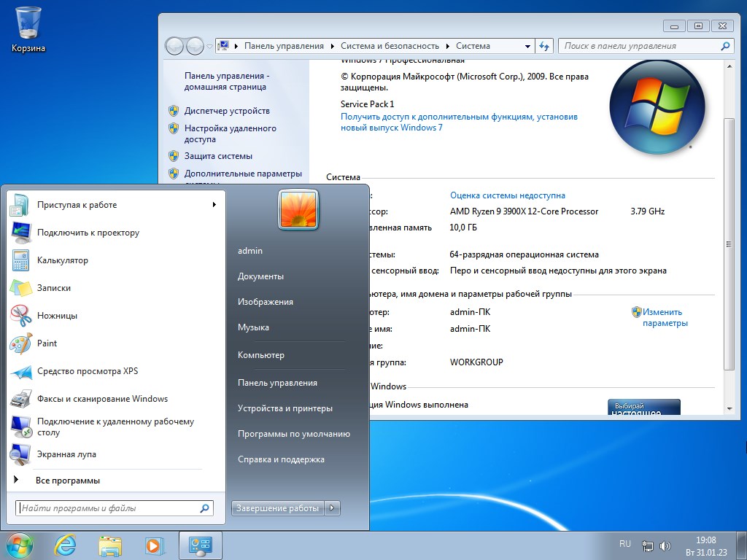Expand the address bar history dropdown
Viewport: 747px width, 560px height.
(x=527, y=46)
